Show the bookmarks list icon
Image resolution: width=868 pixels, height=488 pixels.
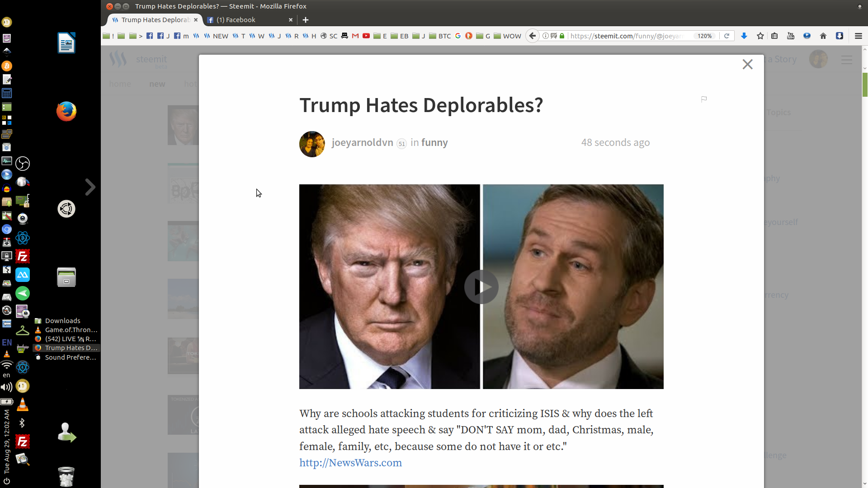point(774,36)
